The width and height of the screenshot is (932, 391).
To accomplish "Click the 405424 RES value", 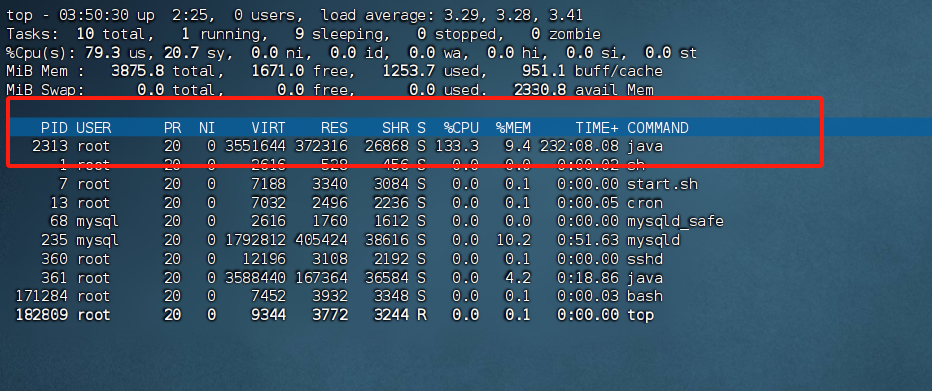I will click(x=321, y=241).
